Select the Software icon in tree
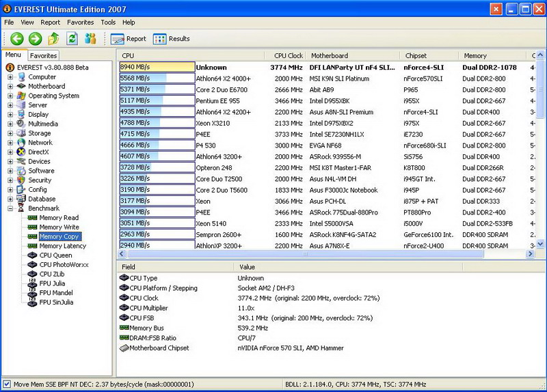547x392 pixels. 22,171
